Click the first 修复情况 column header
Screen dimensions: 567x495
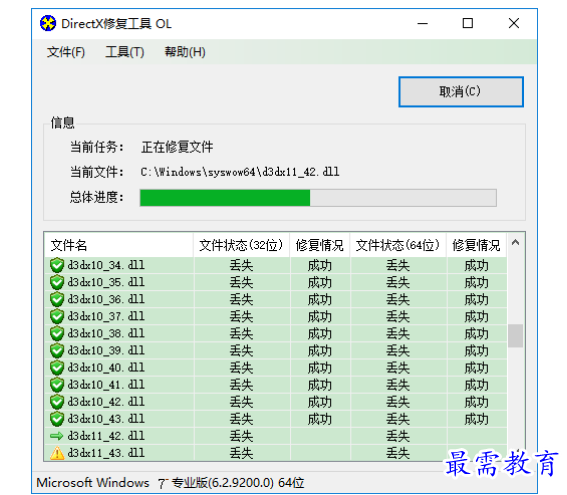[319, 245]
